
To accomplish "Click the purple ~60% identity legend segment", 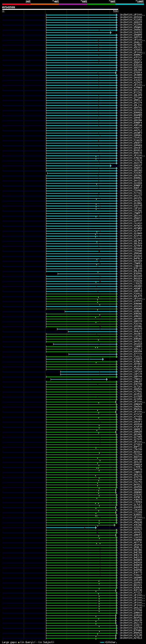I will coord(73,4).
